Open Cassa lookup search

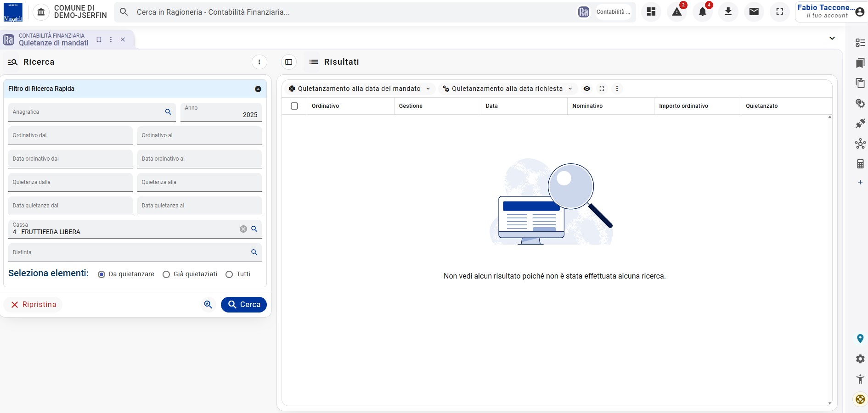(254, 229)
